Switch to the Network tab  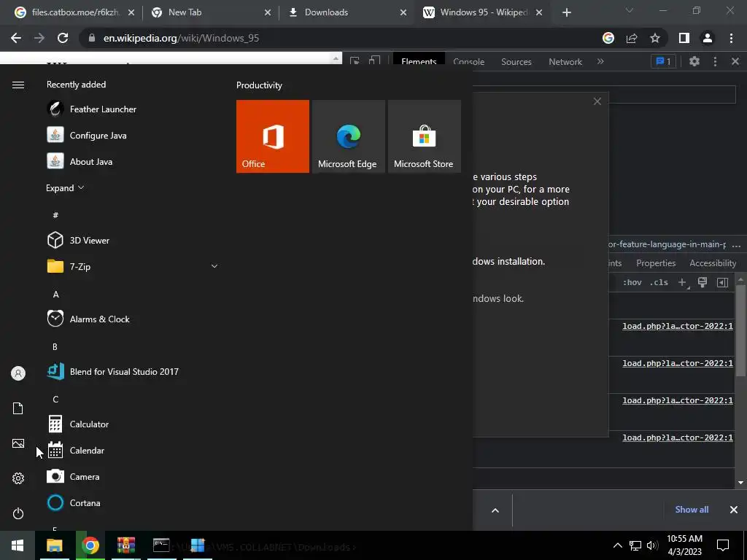click(565, 61)
